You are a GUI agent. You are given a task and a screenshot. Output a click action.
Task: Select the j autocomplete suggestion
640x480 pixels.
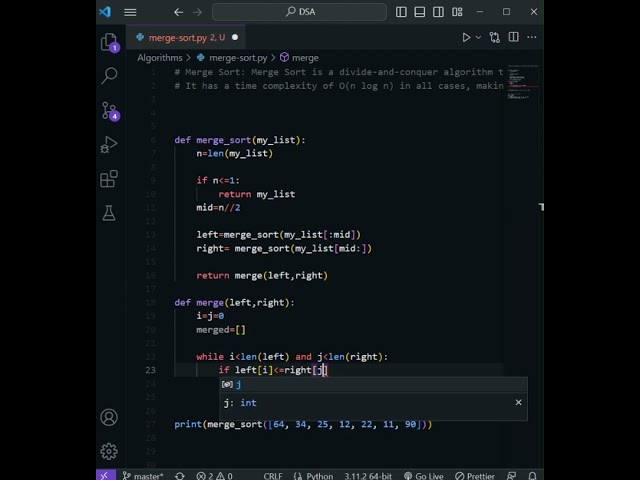pos(373,384)
